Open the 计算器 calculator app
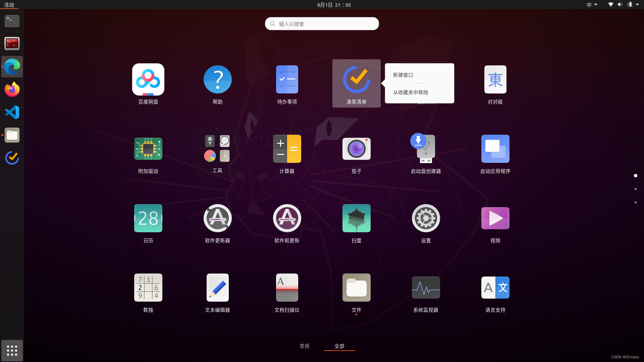This screenshot has width=644, height=362. 287,148
